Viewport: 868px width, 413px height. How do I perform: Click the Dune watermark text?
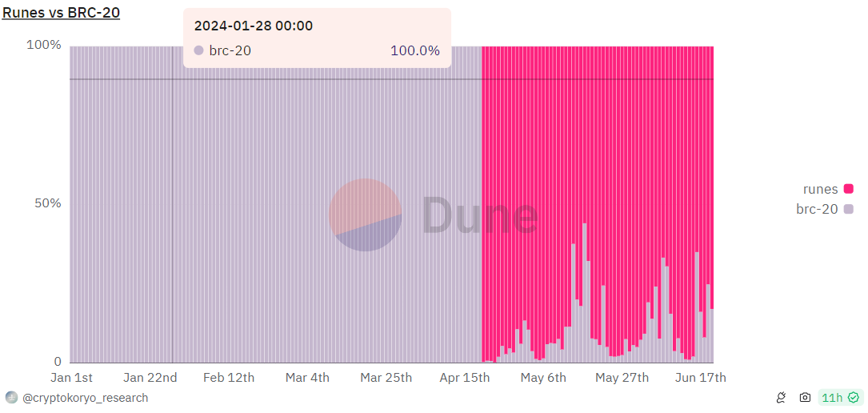coord(479,216)
